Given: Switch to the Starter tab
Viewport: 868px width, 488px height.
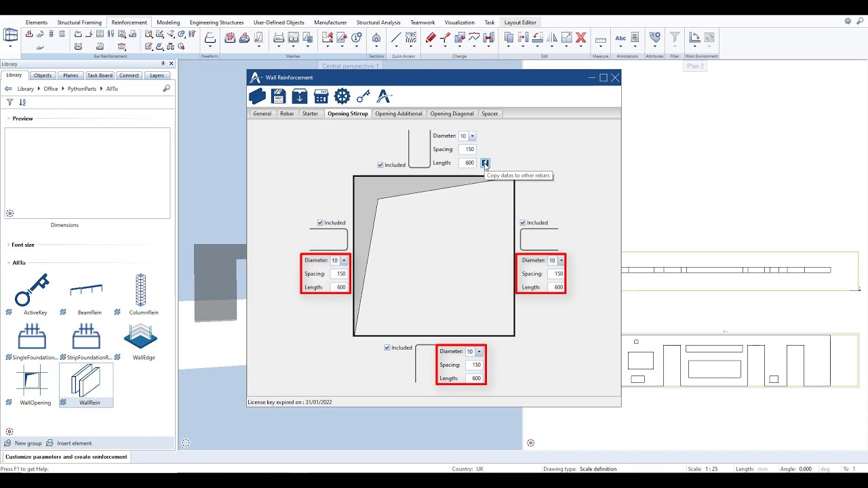Looking at the screenshot, I should tap(310, 113).
